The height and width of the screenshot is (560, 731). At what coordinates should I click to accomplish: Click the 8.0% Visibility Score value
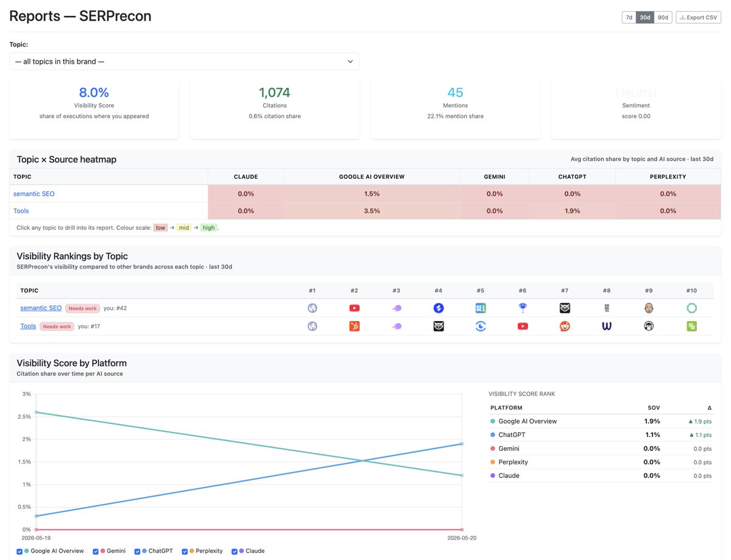click(94, 93)
